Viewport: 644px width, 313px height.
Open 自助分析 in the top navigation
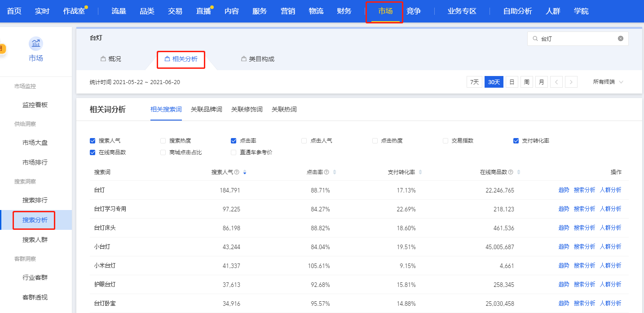pos(518,11)
